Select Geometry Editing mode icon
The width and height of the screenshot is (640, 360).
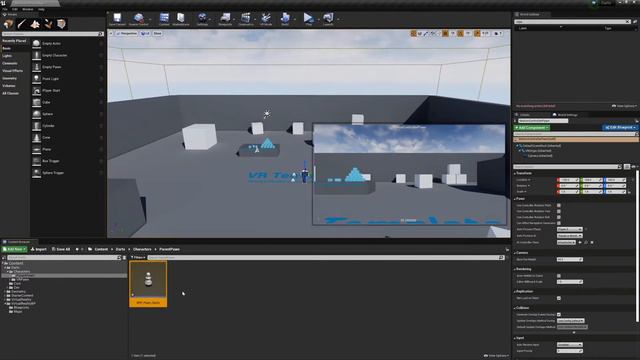click(x=61, y=24)
